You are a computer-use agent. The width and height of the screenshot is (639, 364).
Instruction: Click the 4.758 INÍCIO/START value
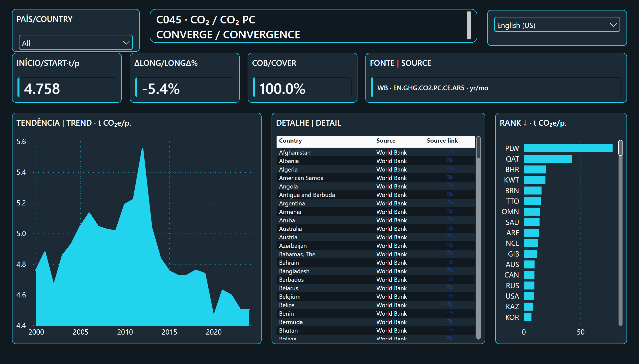click(42, 89)
